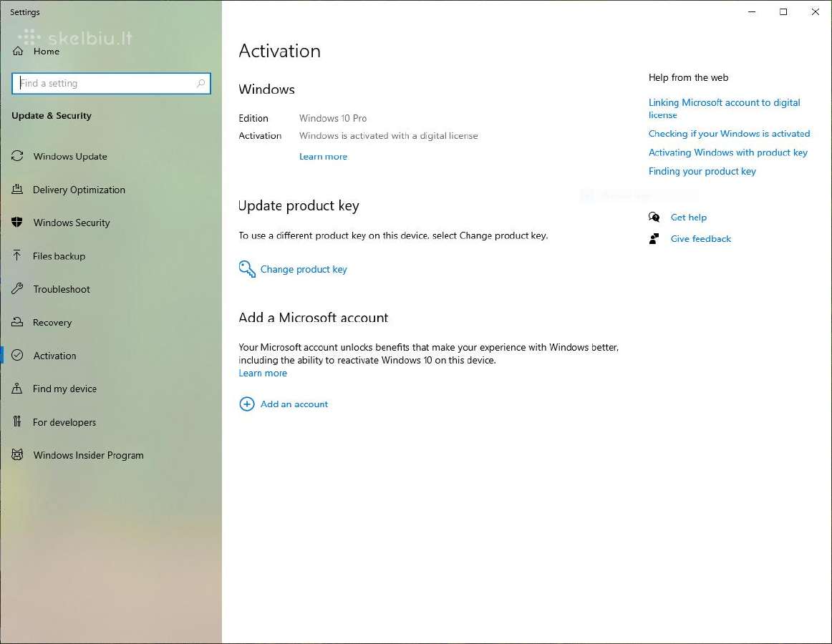Go to Home in Settings
Screen dimensions: 832x644
click(x=46, y=52)
